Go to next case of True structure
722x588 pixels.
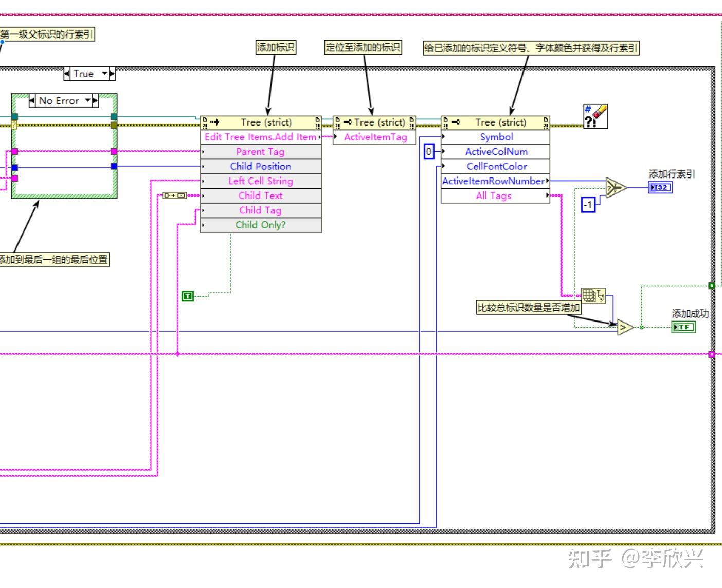[113, 74]
